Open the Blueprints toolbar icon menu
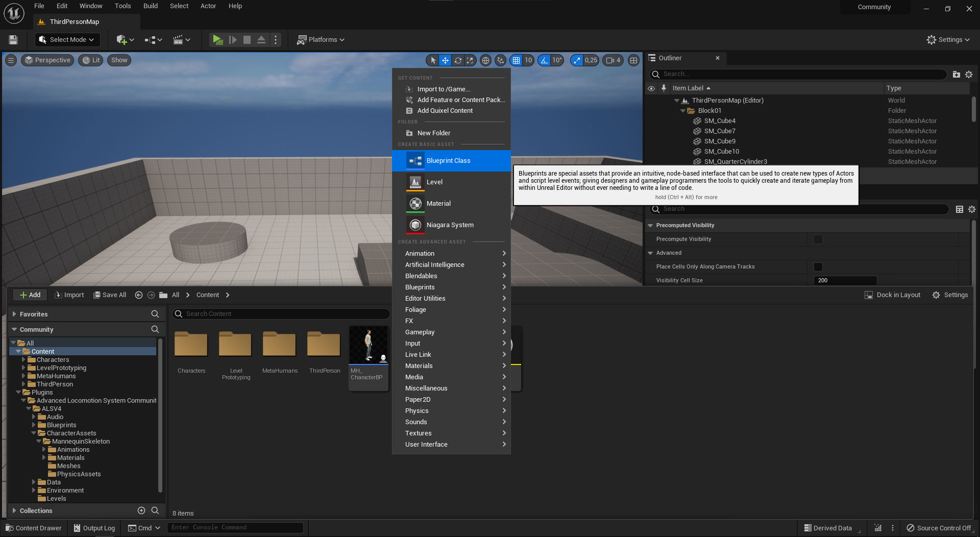This screenshot has width=980, height=537. tap(153, 40)
